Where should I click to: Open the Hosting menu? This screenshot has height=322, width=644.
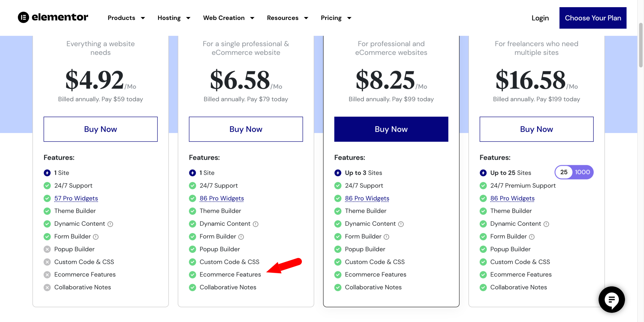pyautogui.click(x=169, y=18)
